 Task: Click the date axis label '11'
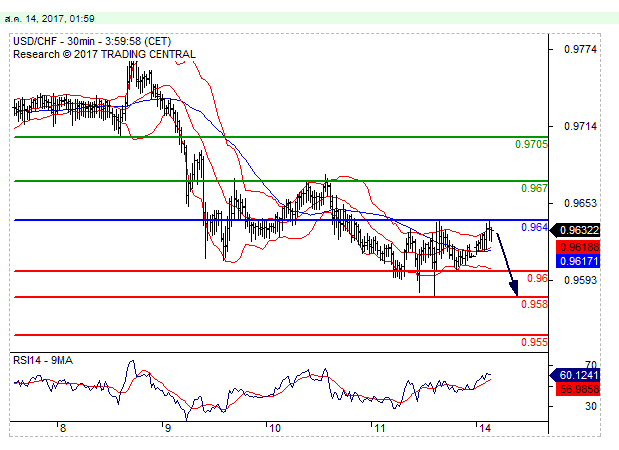coord(379,428)
